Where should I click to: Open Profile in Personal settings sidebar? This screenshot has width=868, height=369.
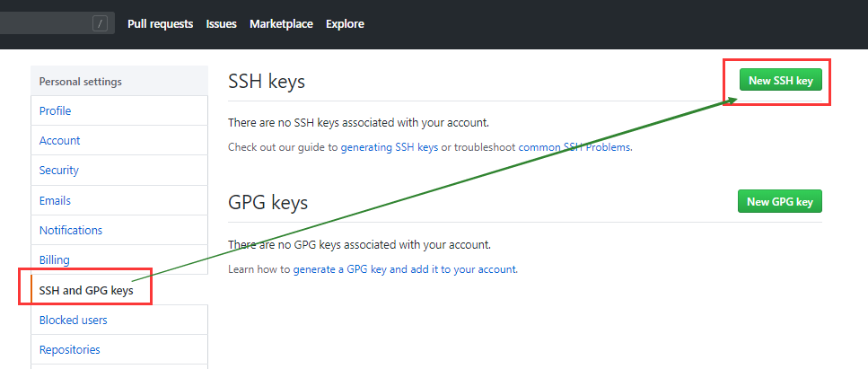point(56,111)
